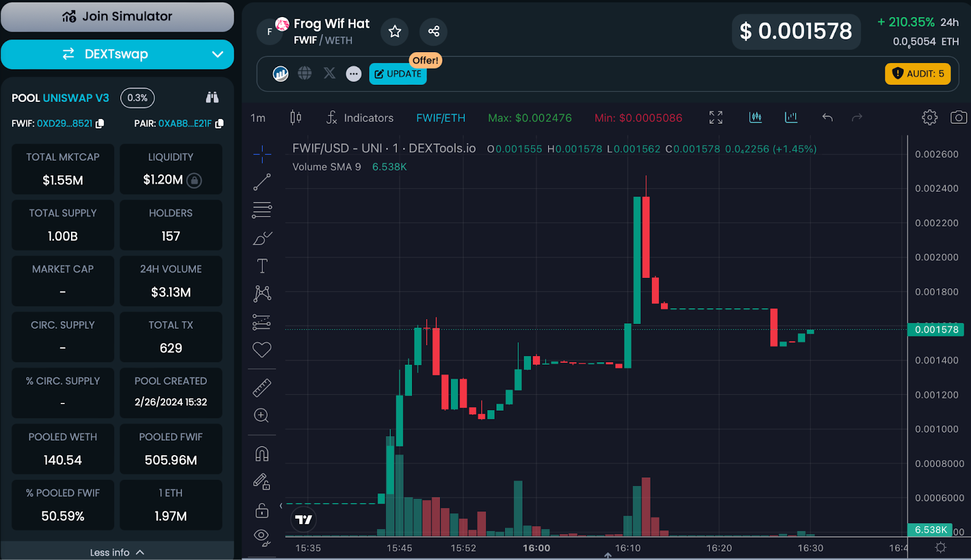Click the Offer! badge

click(425, 60)
